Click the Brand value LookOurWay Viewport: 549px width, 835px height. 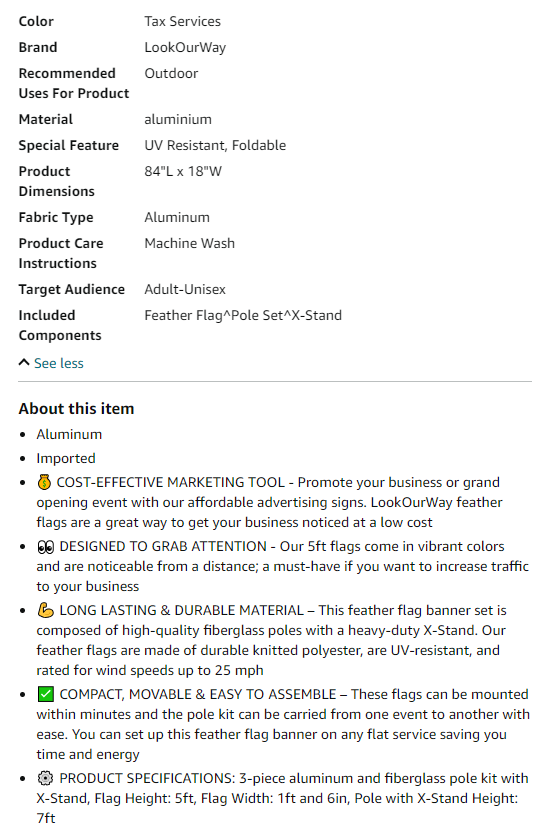point(185,47)
